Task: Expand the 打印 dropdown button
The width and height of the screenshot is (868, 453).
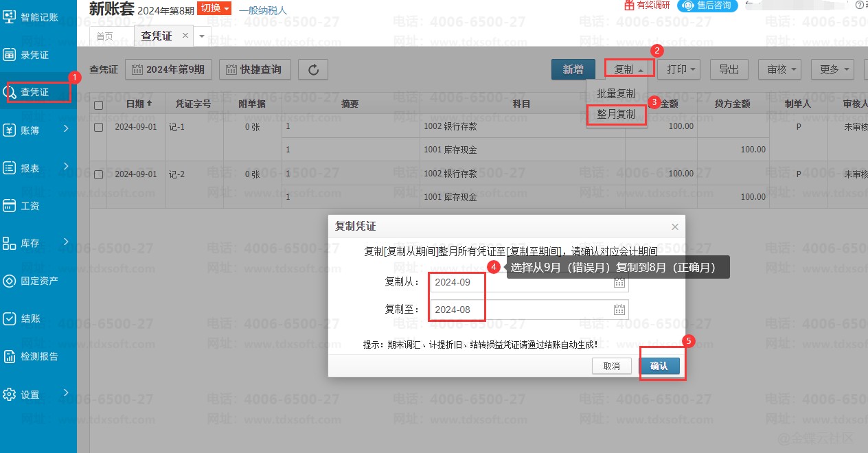Action: pyautogui.click(x=681, y=69)
